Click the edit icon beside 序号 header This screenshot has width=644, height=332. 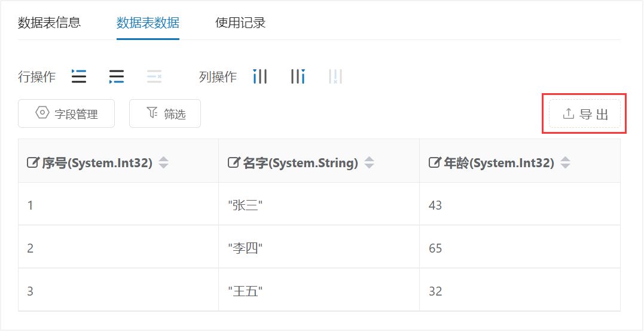(x=33, y=162)
